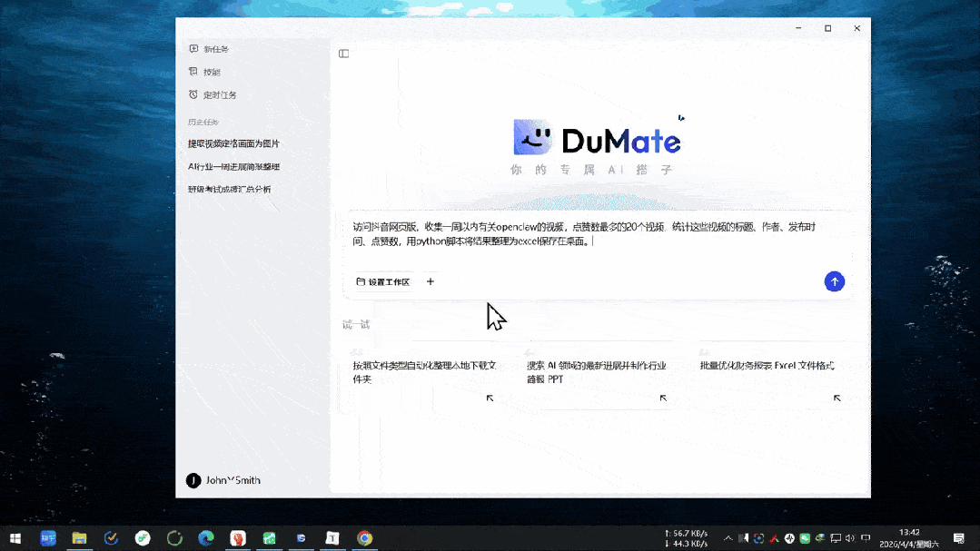Open the green chart app in taskbar
Image resolution: width=980 pixels, height=551 pixels.
270,538
